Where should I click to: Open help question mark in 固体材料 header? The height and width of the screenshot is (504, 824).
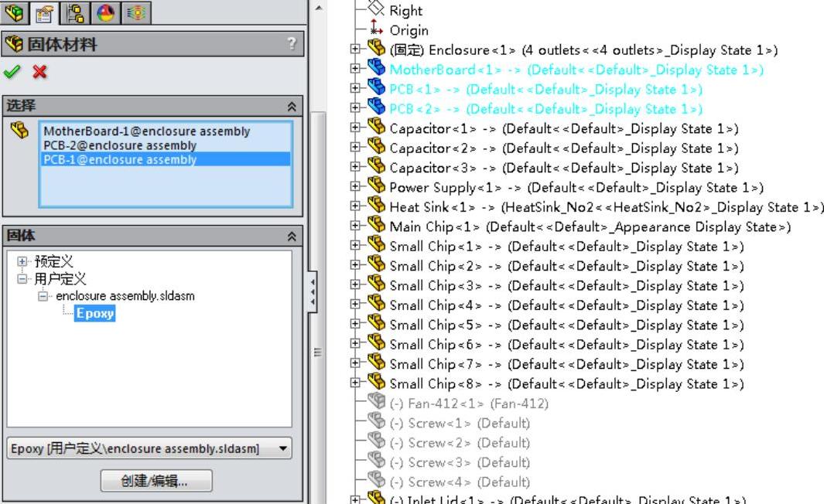(291, 44)
